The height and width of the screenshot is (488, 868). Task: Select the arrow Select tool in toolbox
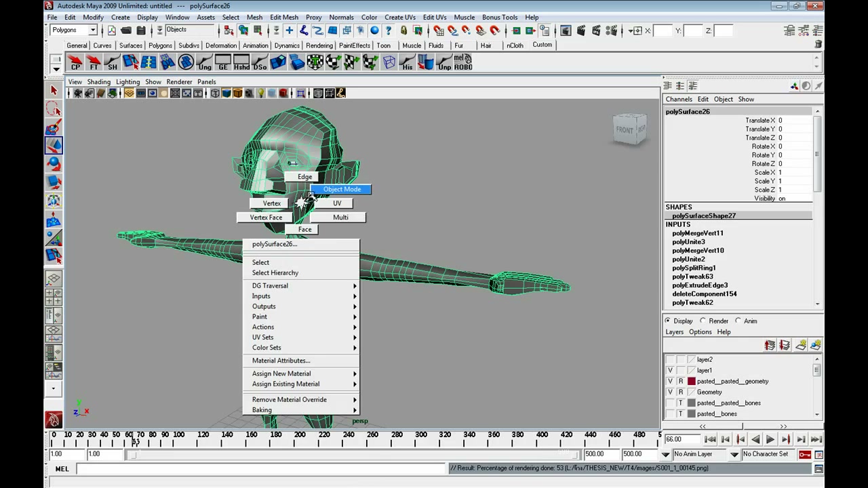54,90
